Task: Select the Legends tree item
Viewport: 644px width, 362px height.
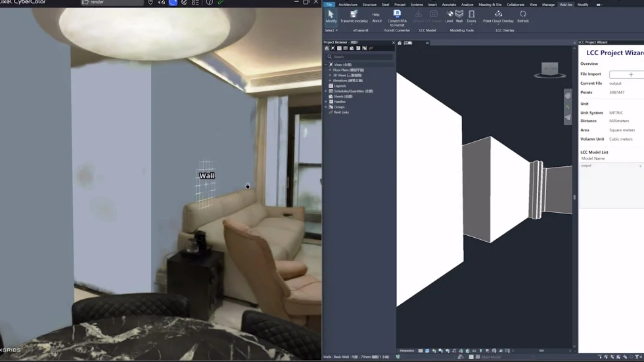Action: [340, 86]
